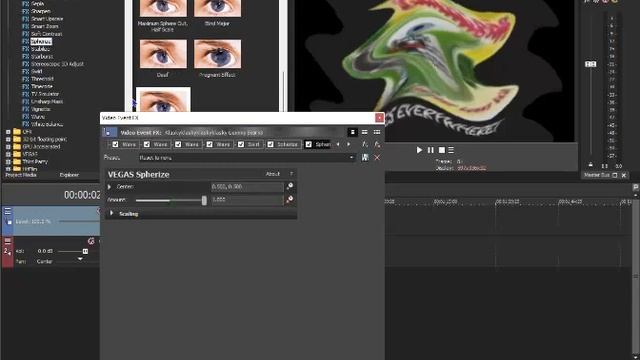The image size is (640, 360).
Task: Select Swirl in the Video FX list
Action: (x=37, y=71)
